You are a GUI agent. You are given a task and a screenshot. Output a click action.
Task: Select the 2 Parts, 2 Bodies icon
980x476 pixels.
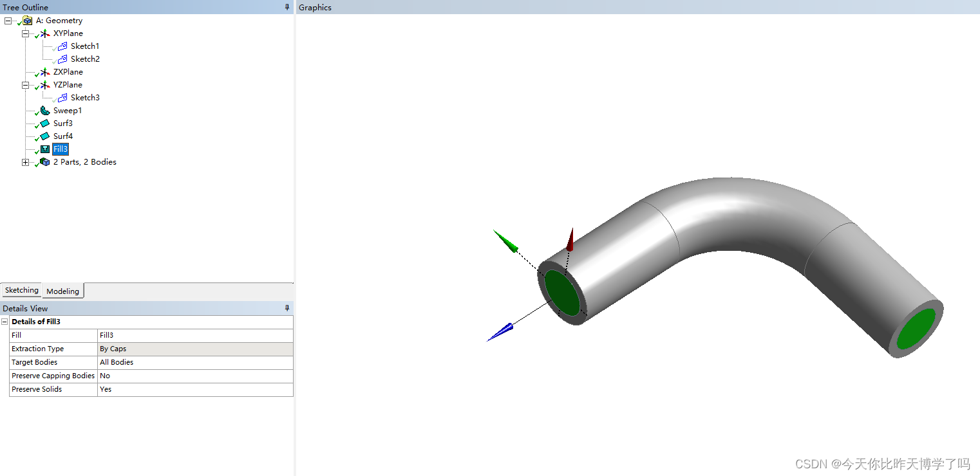(x=44, y=161)
